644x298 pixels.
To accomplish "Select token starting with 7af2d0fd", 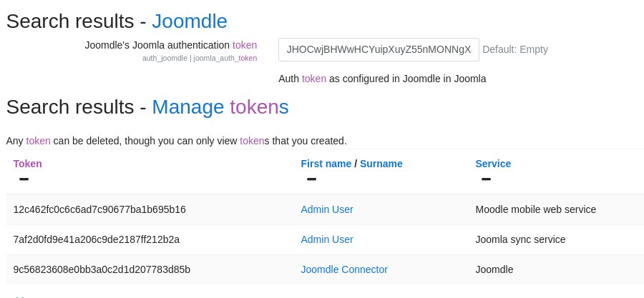I will point(97,239).
